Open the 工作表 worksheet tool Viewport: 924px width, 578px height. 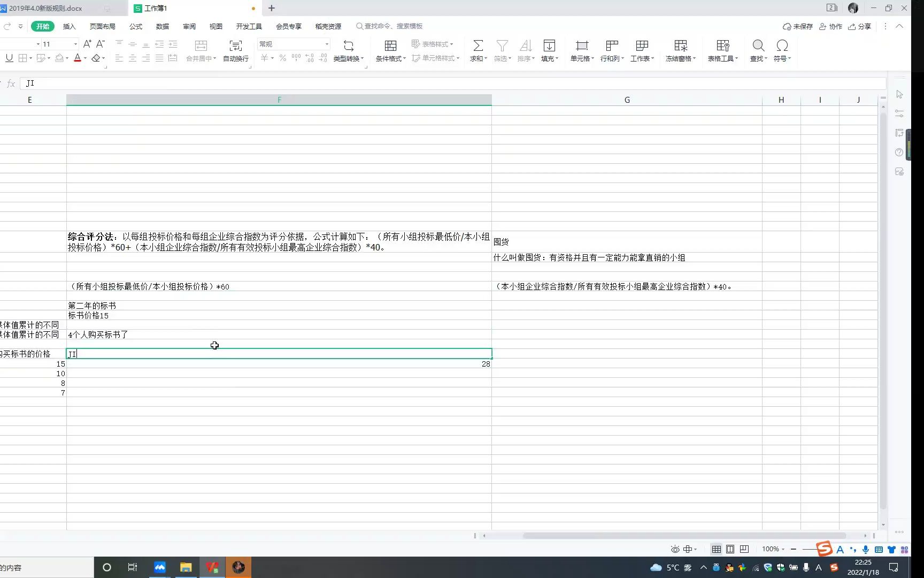(642, 51)
